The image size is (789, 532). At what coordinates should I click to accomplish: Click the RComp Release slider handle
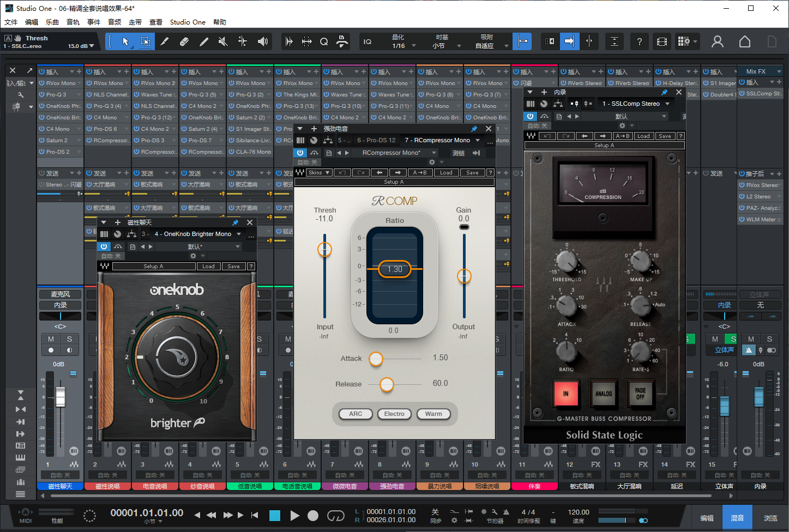387,384
